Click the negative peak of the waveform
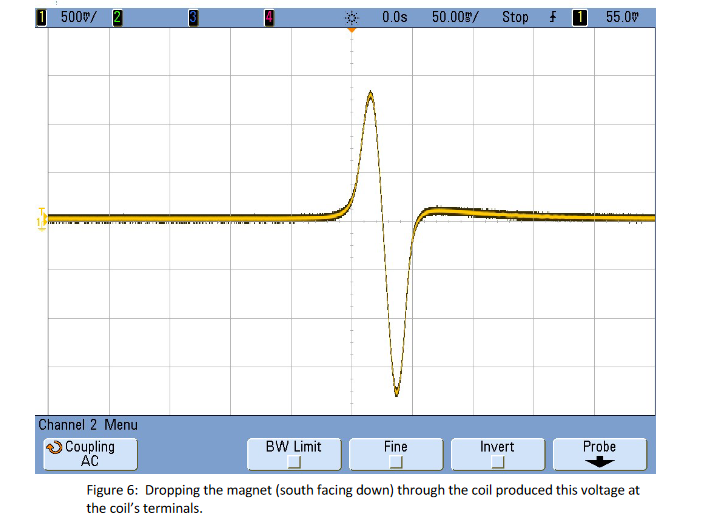Screen dimensions: 703x519 coord(396,392)
